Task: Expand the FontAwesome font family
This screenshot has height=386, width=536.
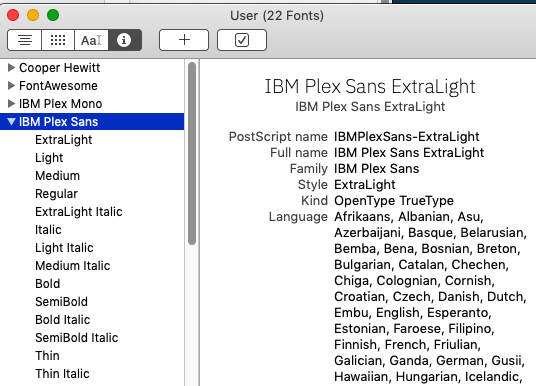Action: [x=11, y=85]
